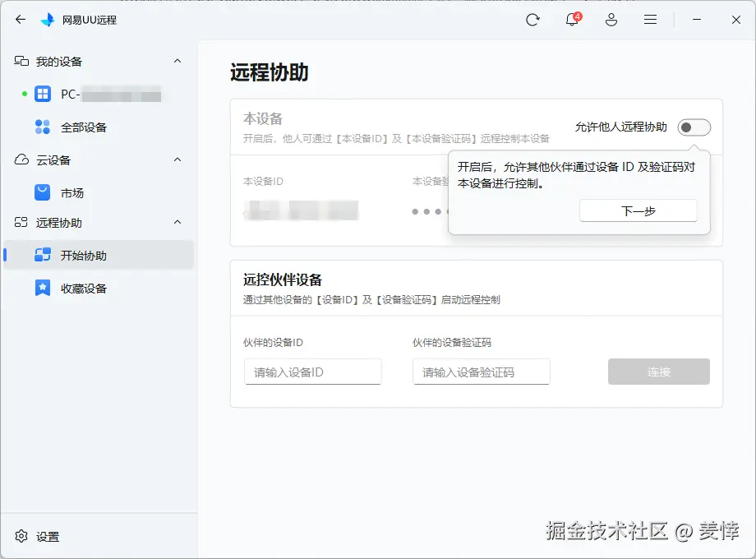Image resolution: width=756 pixels, height=559 pixels.
Task: Click the 下一步 button in the tooltip
Action: 638,210
